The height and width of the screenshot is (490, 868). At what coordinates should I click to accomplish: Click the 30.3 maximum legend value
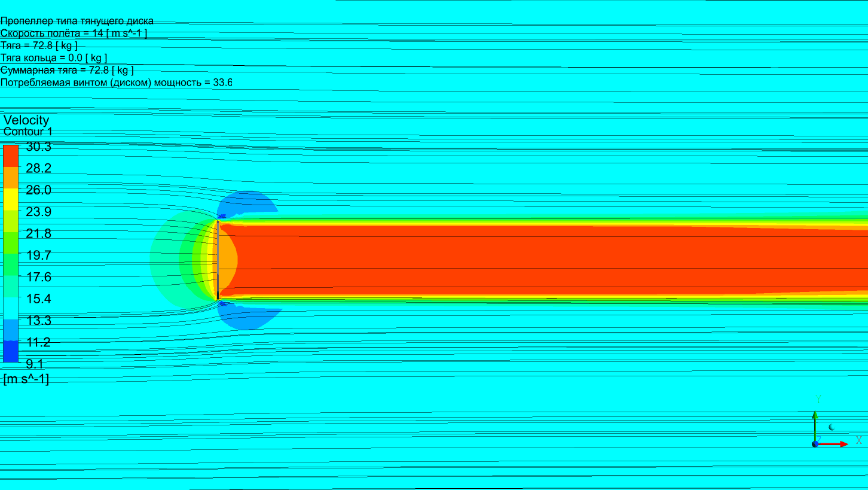coord(38,147)
